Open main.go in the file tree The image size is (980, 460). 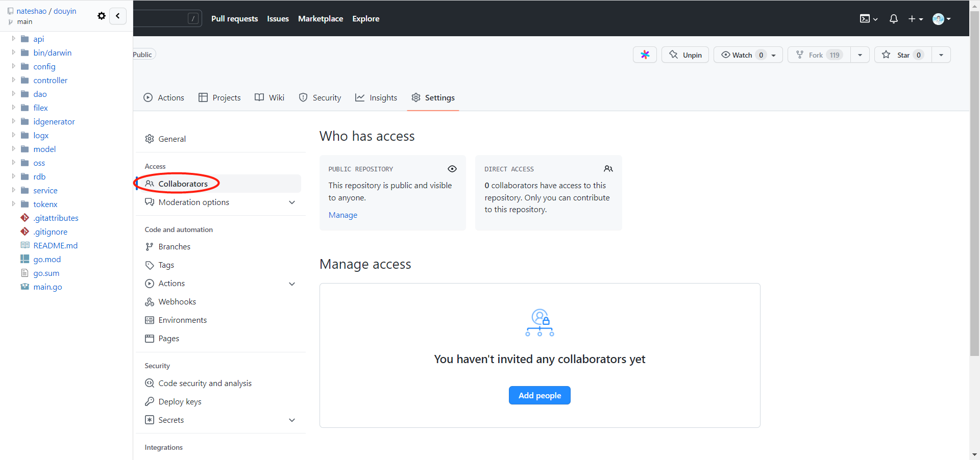coord(47,287)
